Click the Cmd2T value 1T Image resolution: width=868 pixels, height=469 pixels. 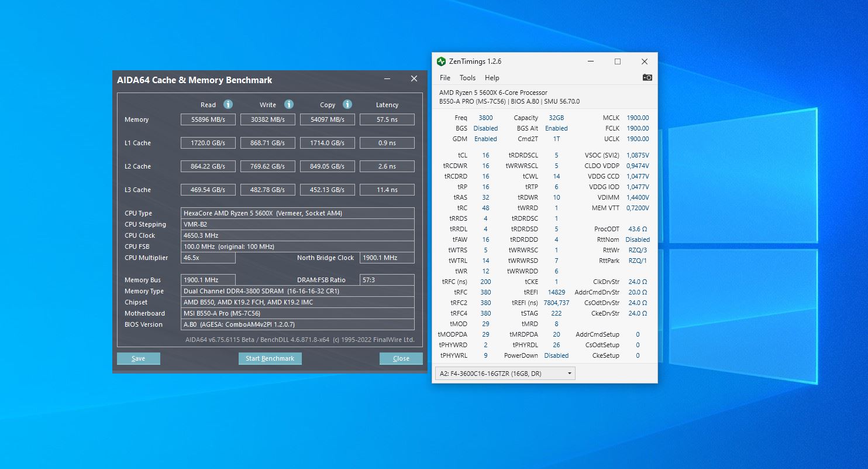(556, 139)
